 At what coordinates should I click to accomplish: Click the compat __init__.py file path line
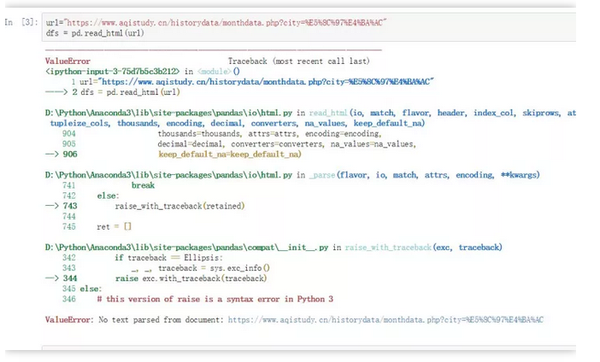[x=186, y=247]
